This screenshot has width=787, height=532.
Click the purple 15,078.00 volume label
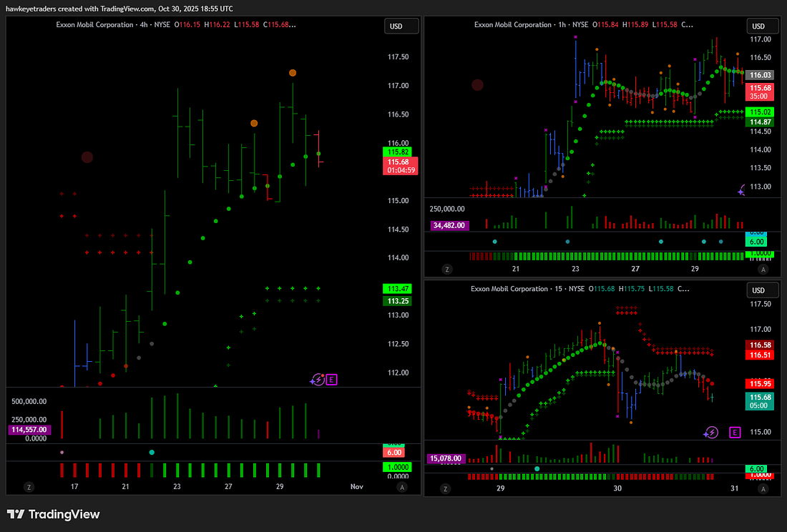pyautogui.click(x=446, y=458)
